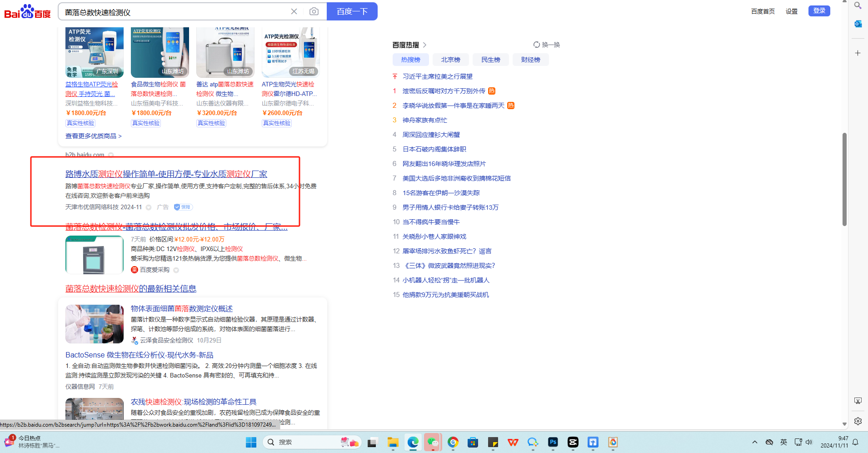The height and width of the screenshot is (453, 868).
Task: Click the Baidu logo
Action: pos(27,12)
